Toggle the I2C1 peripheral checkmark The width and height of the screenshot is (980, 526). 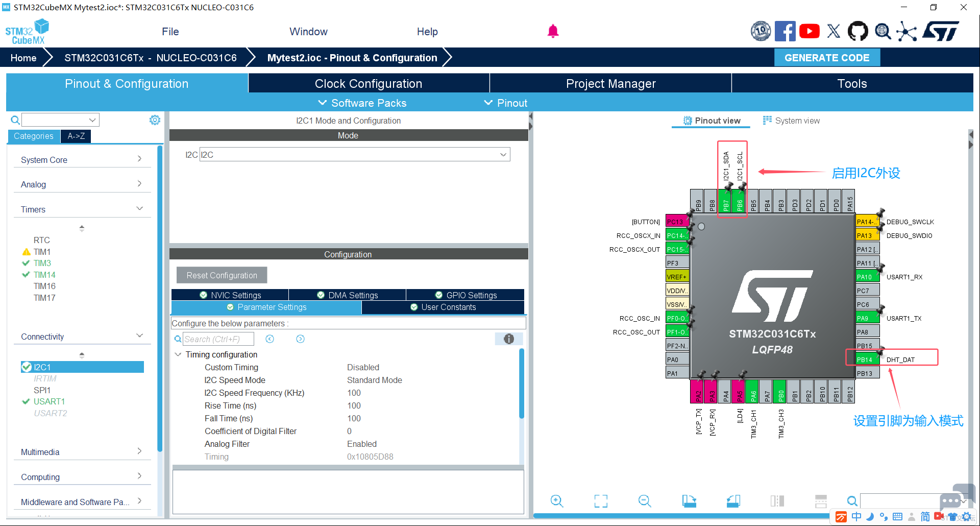27,367
